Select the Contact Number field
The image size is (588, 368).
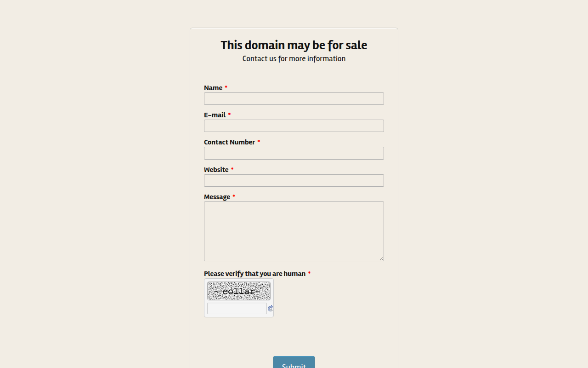[x=294, y=153]
